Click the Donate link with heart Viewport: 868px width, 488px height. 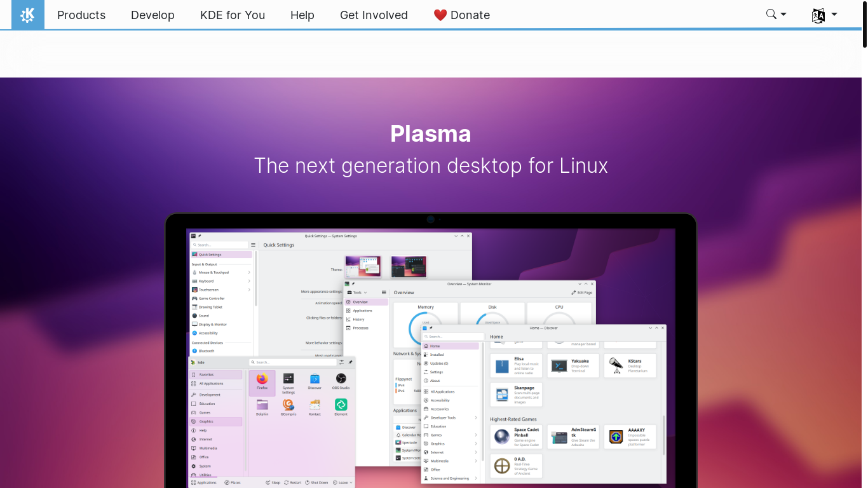click(462, 15)
